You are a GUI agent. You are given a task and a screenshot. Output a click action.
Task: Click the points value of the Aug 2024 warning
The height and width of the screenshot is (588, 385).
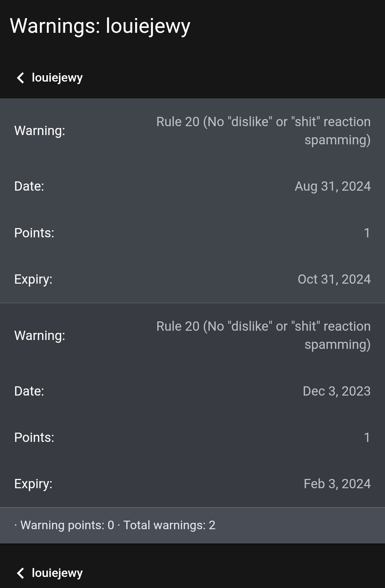point(367,233)
